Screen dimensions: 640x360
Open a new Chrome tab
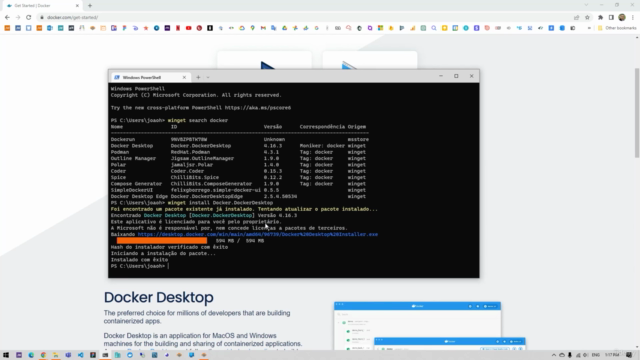[x=90, y=6]
